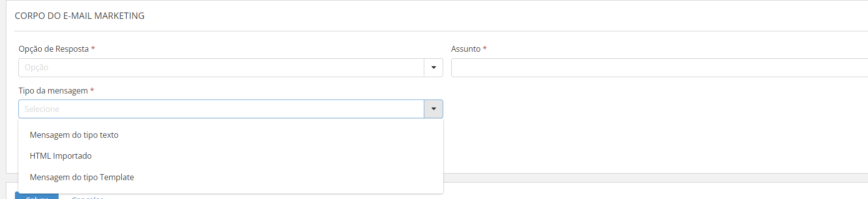Click the Selecione combo box field
868x199 pixels.
point(221,109)
